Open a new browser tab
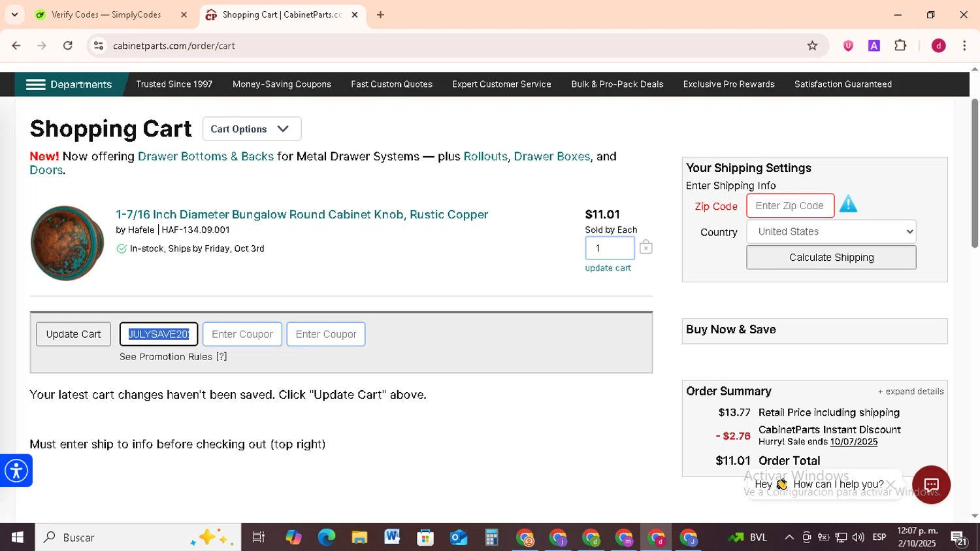 pyautogui.click(x=380, y=14)
